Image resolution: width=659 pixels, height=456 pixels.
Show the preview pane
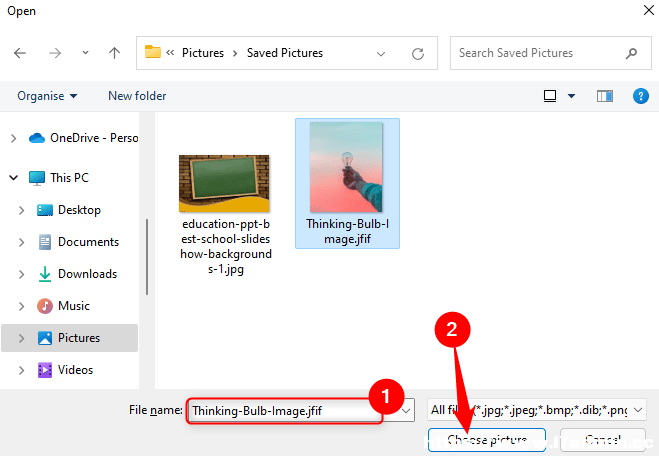(x=605, y=96)
